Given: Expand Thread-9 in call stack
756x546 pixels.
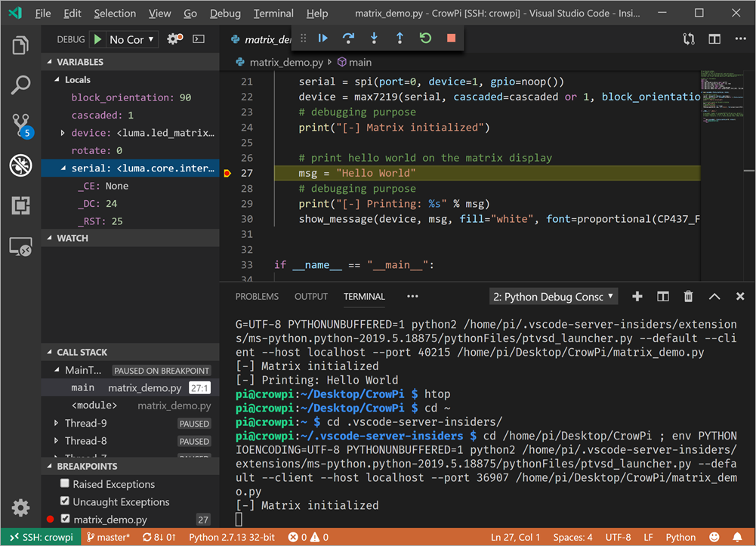Looking at the screenshot, I should (57, 423).
